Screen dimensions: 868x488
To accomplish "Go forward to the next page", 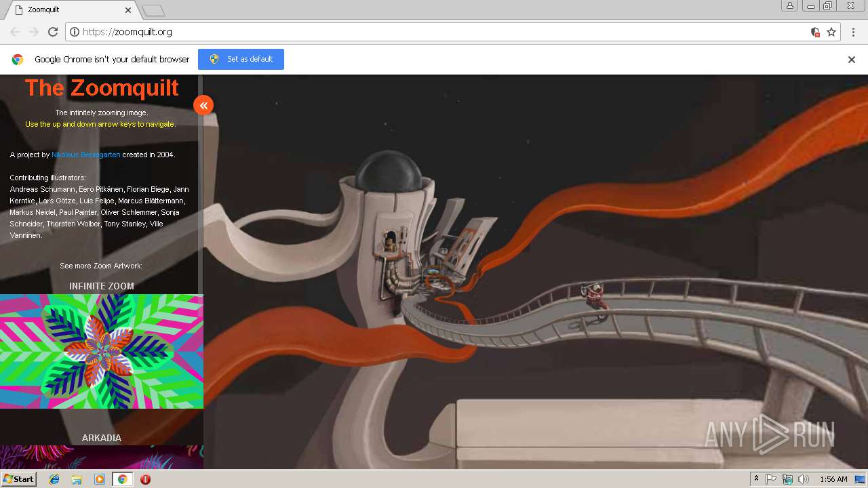I will 34,32.
